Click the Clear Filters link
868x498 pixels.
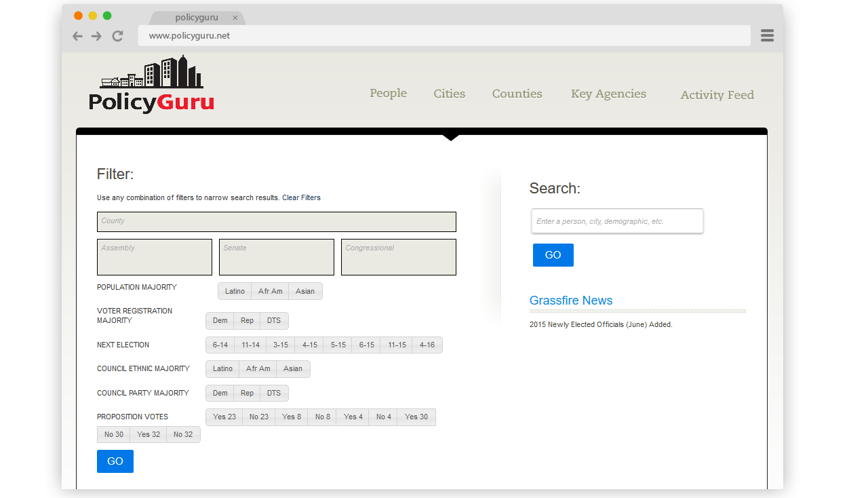[301, 198]
